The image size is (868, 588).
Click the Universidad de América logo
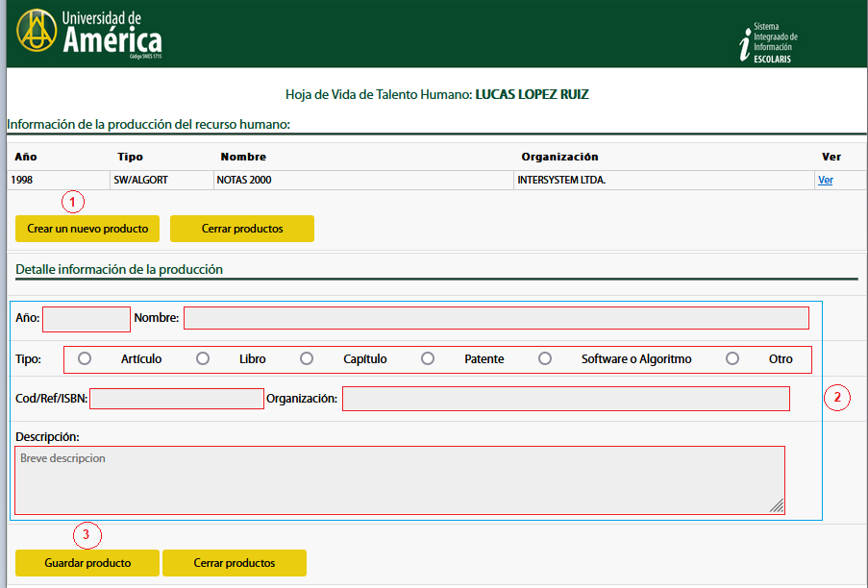tap(89, 34)
